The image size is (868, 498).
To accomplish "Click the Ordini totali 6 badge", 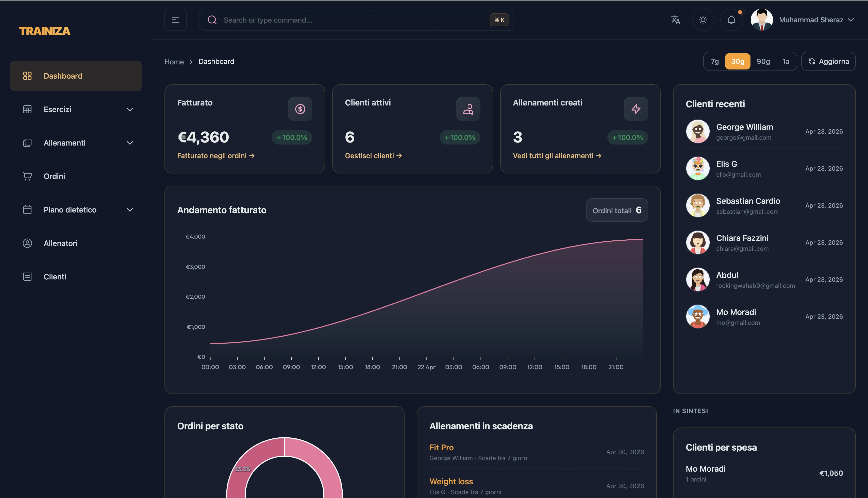I will click(617, 210).
